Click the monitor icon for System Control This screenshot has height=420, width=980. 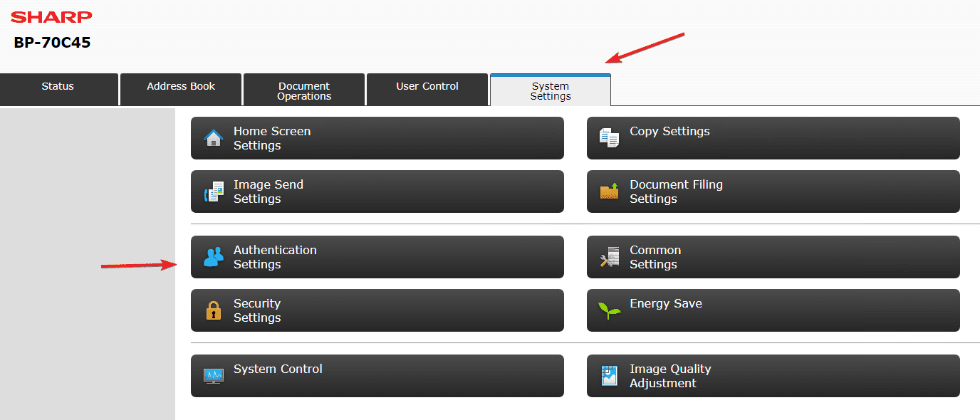tap(214, 376)
